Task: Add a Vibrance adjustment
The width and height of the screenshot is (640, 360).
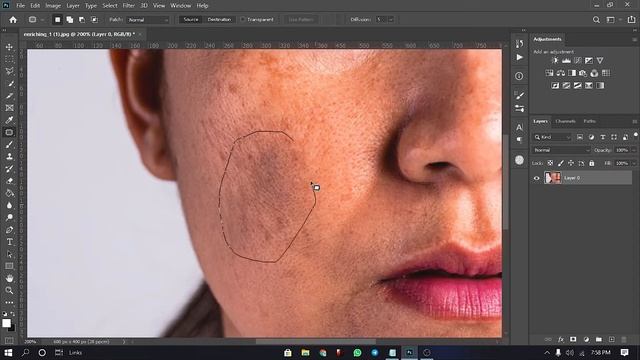Action: [x=600, y=60]
